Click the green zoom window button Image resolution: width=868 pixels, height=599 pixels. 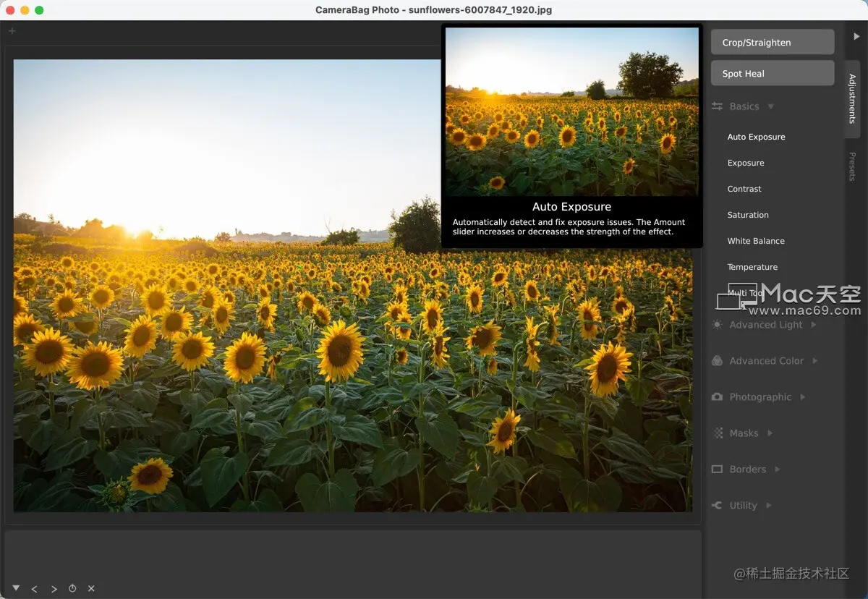39,10
